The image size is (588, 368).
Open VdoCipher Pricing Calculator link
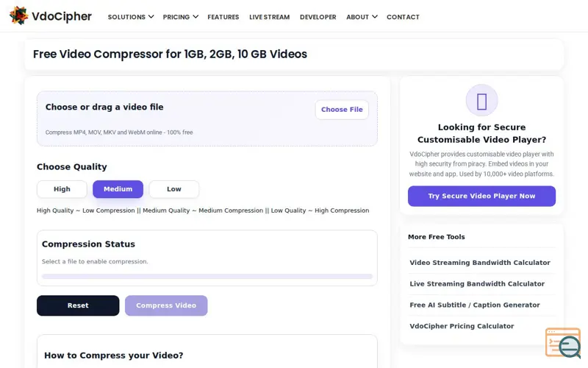462,326
